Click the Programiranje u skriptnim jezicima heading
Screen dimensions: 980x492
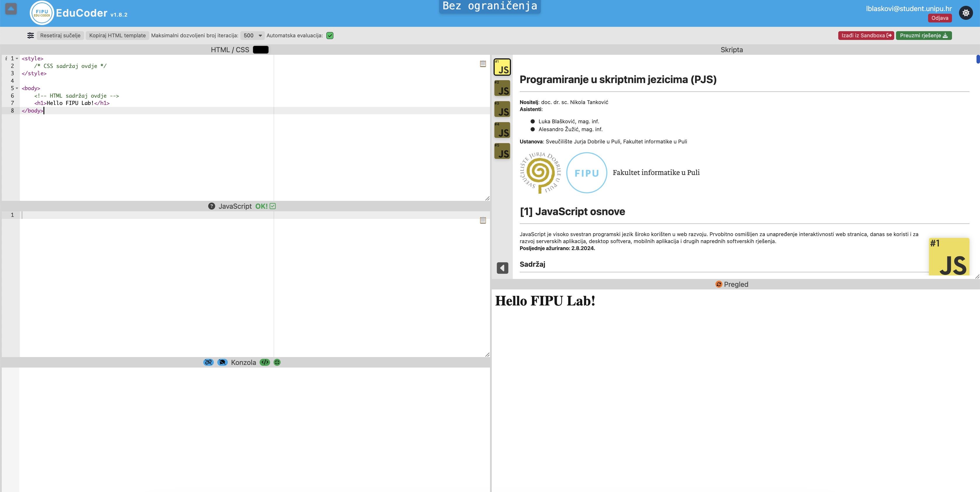(x=618, y=80)
